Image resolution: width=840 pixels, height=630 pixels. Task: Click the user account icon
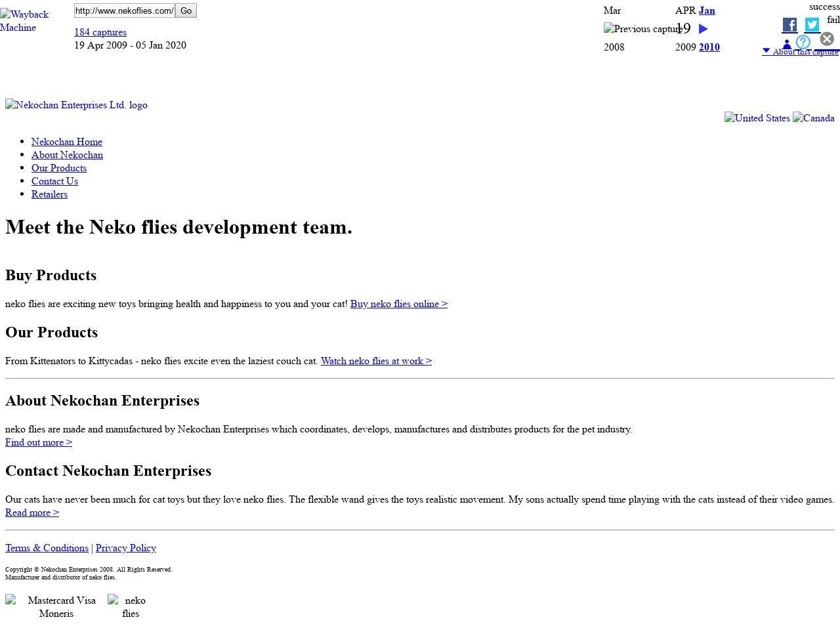coord(787,44)
